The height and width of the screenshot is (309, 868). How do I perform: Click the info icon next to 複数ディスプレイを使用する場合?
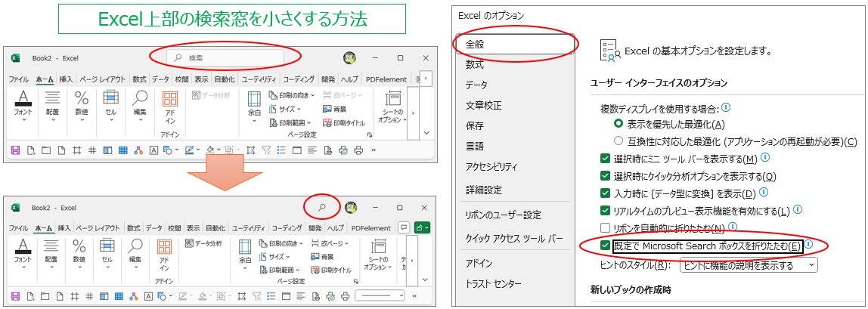coord(726,108)
